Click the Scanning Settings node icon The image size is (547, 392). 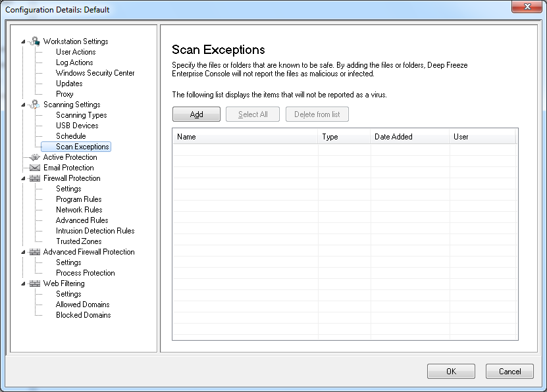[35, 105]
